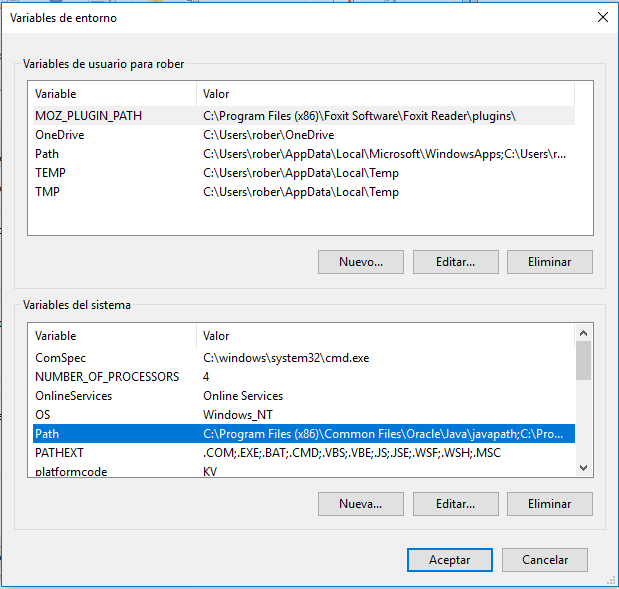Screen dimensions: 619x589
Task: Click the TMP row's AppData\Local\Temp value
Action: pos(301,191)
